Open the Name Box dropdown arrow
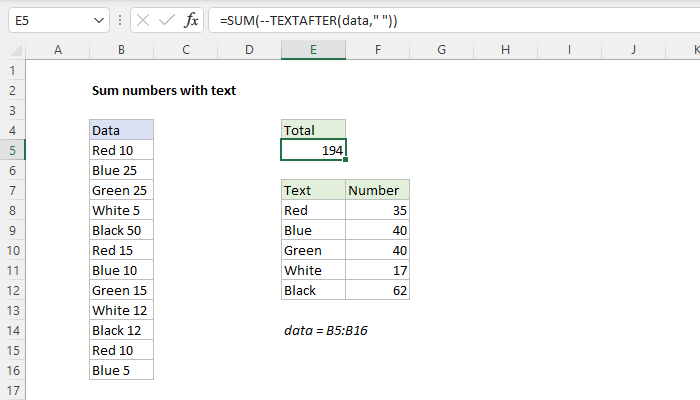700x400 pixels. pos(98,21)
